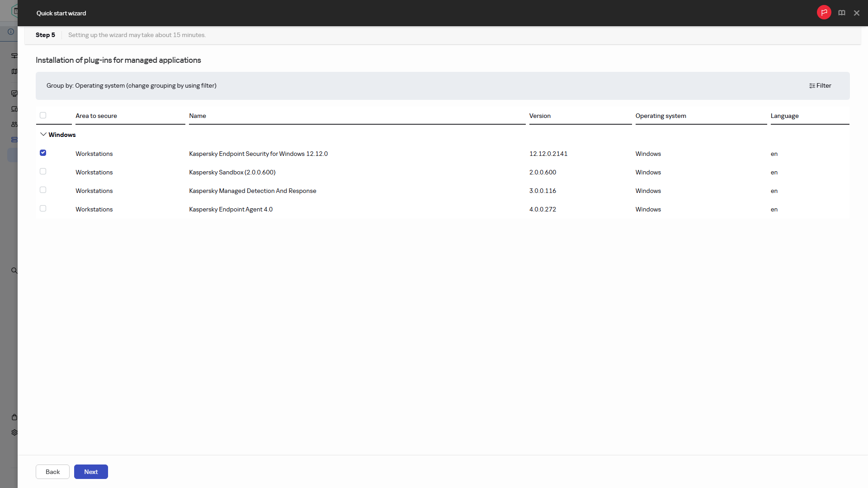Enable the Managed Detection And Response checkbox
The height and width of the screenshot is (488, 868).
[x=43, y=190]
